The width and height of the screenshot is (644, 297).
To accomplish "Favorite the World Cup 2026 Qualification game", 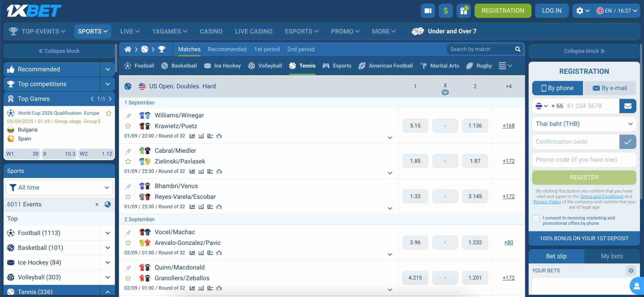I will tap(109, 113).
